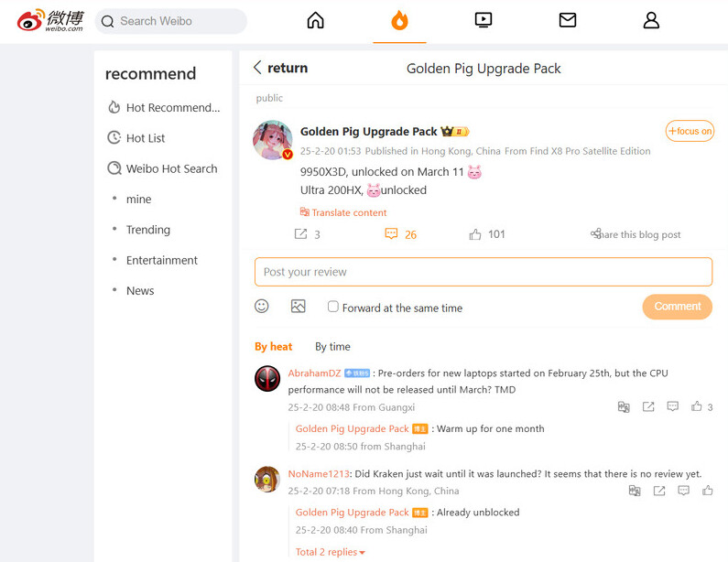Screen dimensions: 728x562
Task: Open AbrahamDZ username link
Action: point(314,373)
